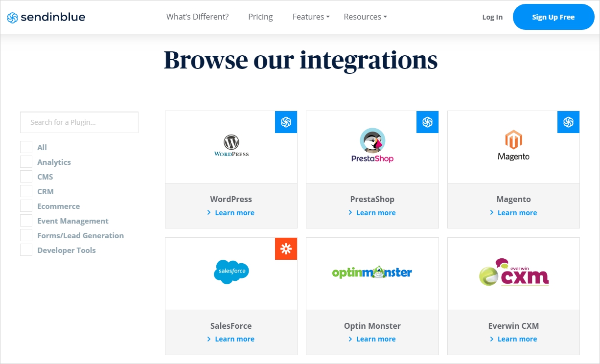Click the Everwin CXM logo
Image resolution: width=600 pixels, height=364 pixels.
point(513,272)
